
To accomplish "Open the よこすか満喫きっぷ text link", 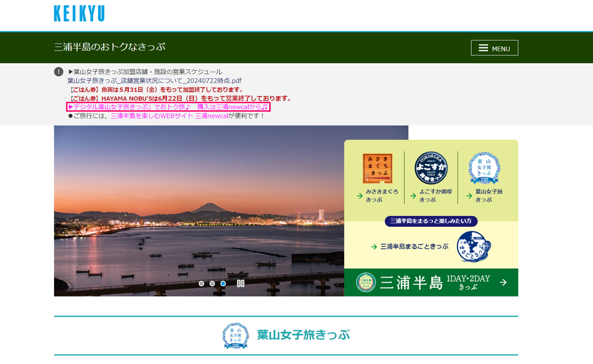I will click(x=431, y=196).
